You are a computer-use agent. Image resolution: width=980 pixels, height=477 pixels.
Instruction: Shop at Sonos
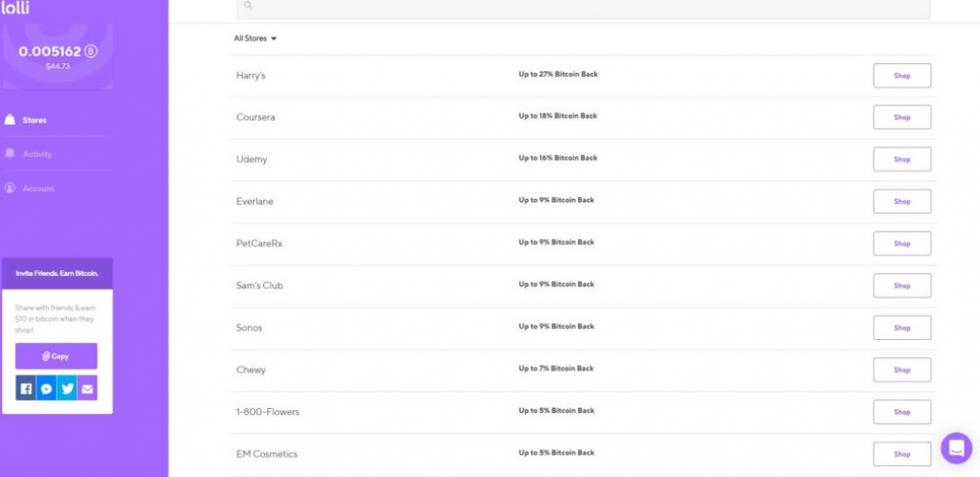pos(902,328)
